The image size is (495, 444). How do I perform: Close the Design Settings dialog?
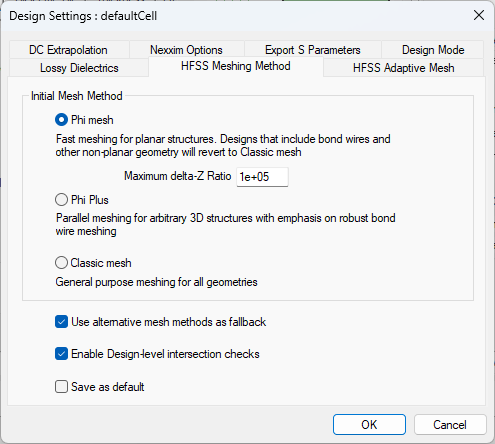tap(479, 15)
